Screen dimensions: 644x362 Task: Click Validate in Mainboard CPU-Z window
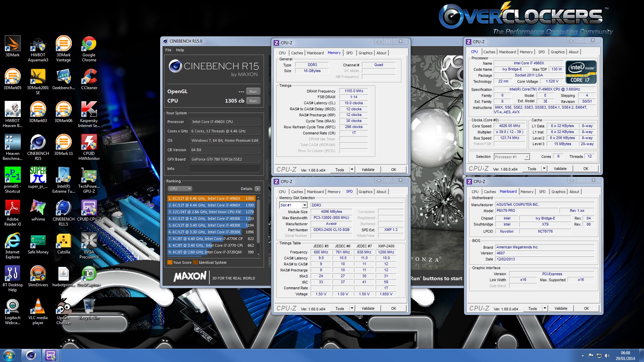(561, 308)
